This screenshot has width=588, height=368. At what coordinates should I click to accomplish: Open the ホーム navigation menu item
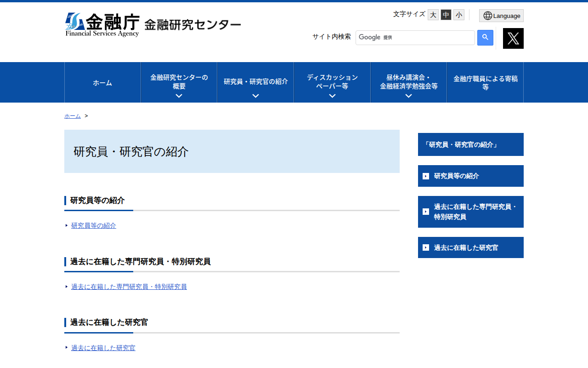(102, 82)
